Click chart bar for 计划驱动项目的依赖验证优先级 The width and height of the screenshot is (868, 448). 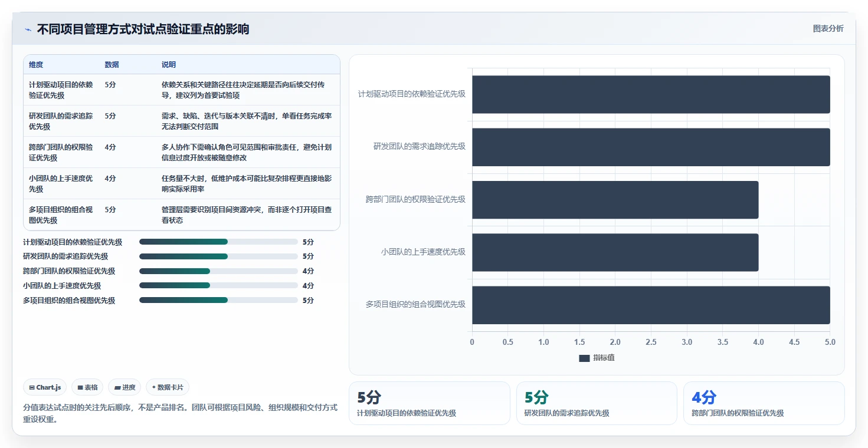[651, 94]
